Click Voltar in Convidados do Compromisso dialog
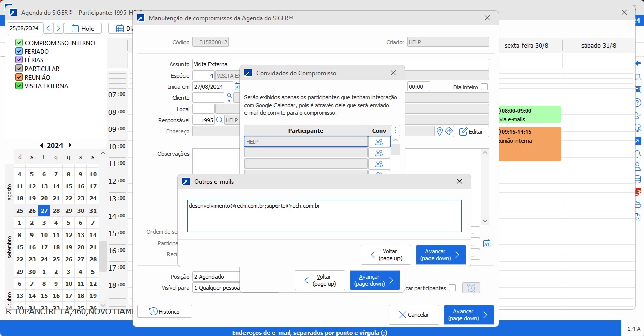 (x=320, y=280)
